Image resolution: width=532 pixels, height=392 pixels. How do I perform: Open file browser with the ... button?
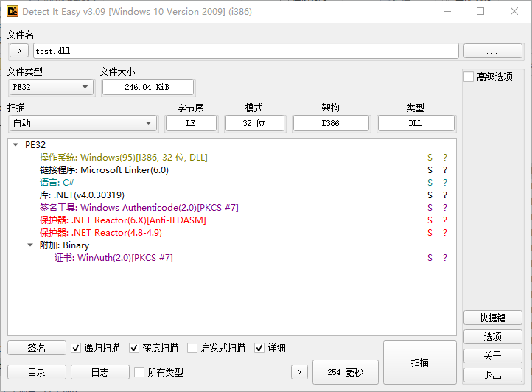(493, 51)
